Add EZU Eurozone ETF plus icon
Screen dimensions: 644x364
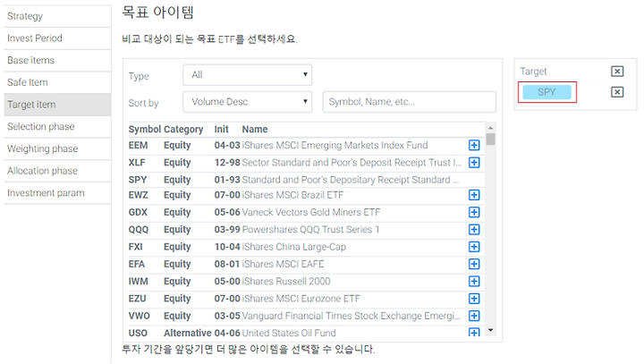[474, 299]
